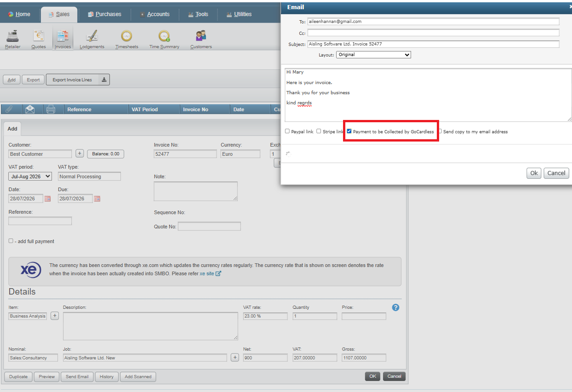Click the Export button

click(33, 80)
